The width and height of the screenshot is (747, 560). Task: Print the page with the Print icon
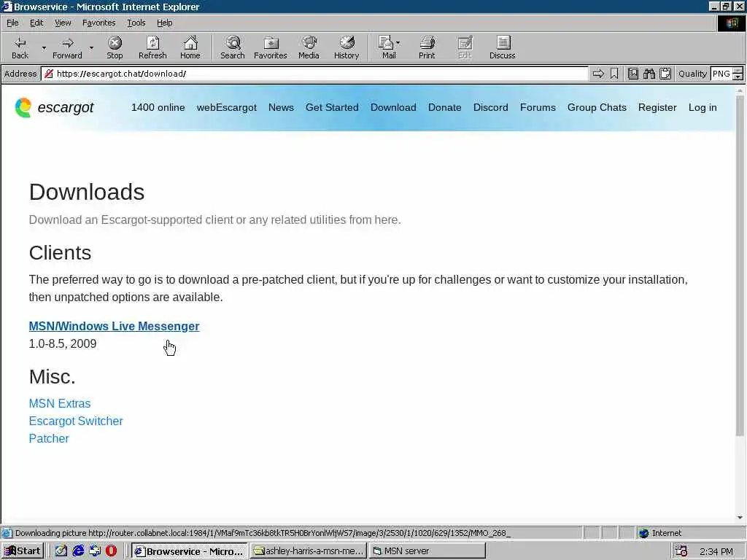pyautogui.click(x=427, y=47)
